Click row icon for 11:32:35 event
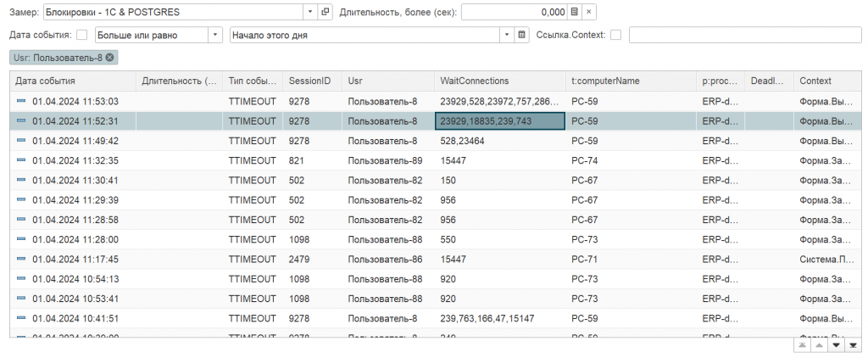The image size is (868, 358). [21, 160]
